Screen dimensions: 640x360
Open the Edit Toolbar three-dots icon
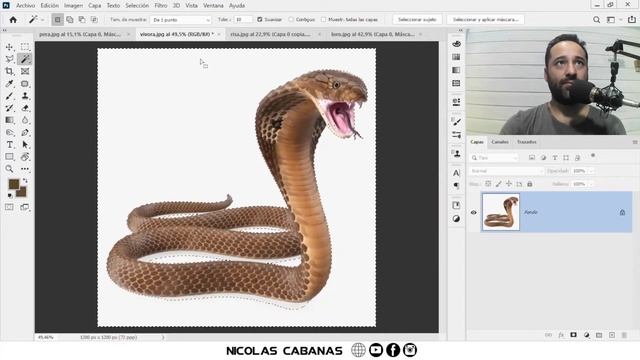pyautogui.click(x=25, y=169)
